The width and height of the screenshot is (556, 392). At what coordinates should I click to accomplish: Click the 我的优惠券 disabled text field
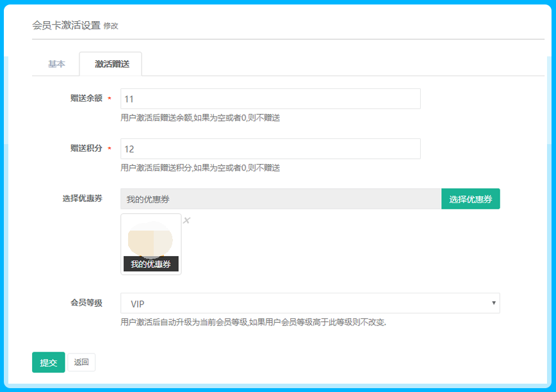(x=281, y=199)
